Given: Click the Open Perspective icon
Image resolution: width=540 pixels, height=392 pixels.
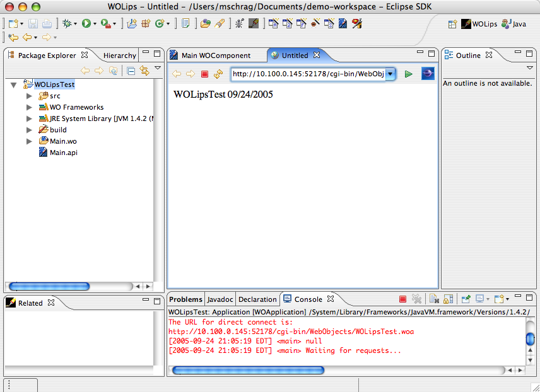Looking at the screenshot, I should point(452,24).
